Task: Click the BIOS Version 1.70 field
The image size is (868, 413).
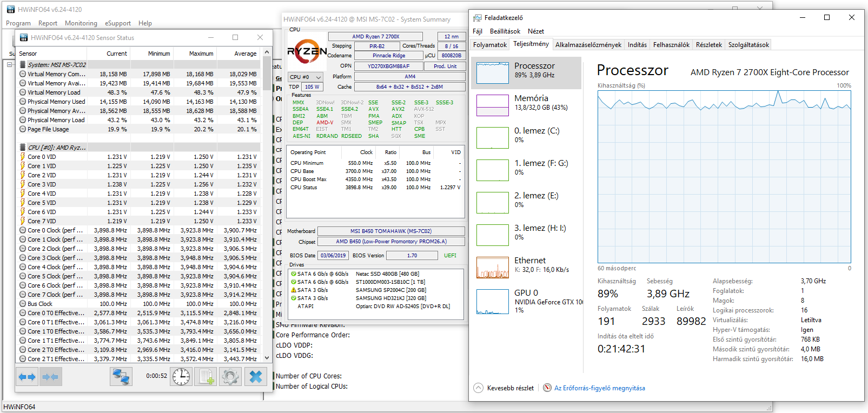Action: click(x=412, y=256)
